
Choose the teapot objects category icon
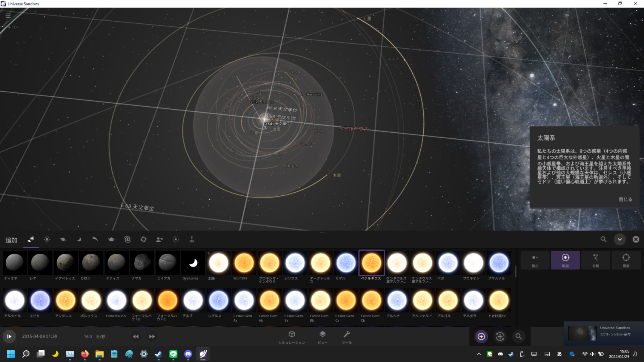coord(111,239)
